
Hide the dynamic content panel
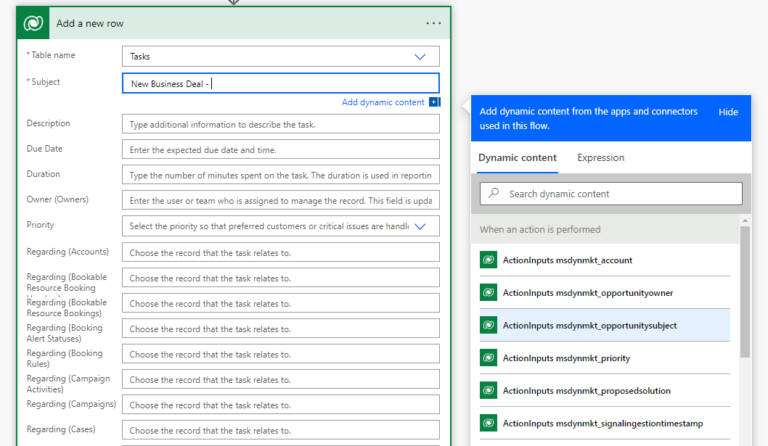(728, 112)
